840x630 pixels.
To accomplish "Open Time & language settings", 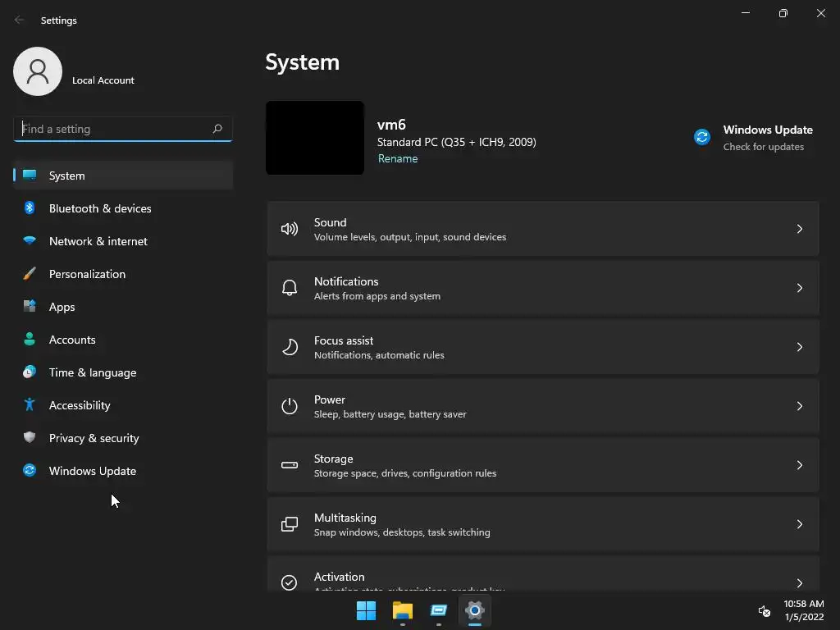I will pyautogui.click(x=123, y=372).
